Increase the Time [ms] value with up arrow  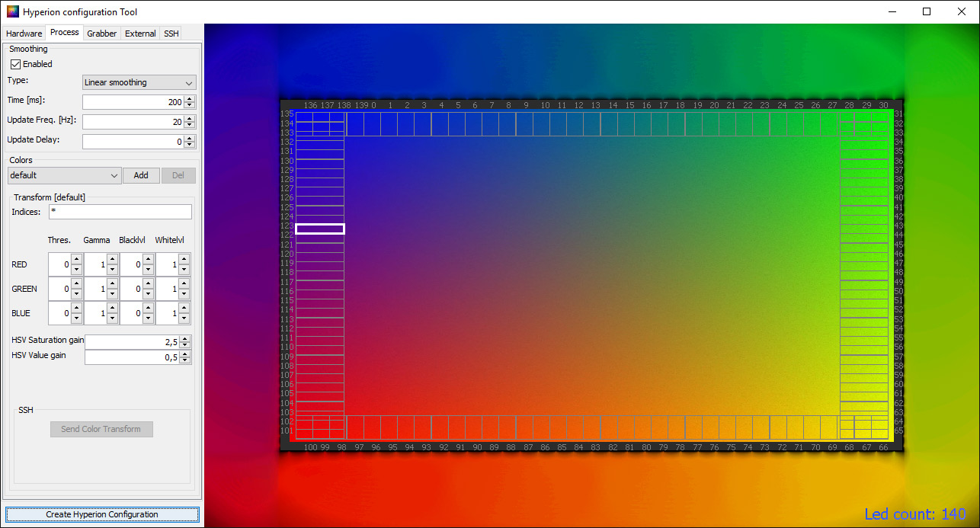[189, 98]
